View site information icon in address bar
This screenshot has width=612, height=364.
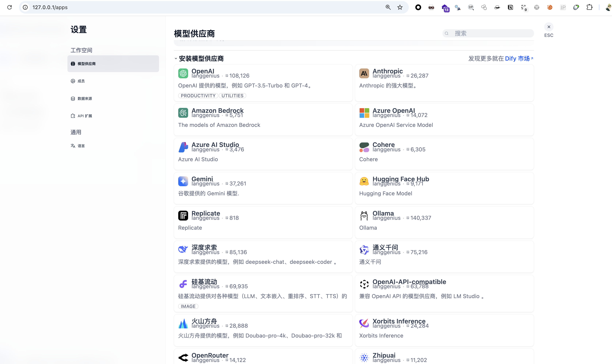pyautogui.click(x=25, y=7)
